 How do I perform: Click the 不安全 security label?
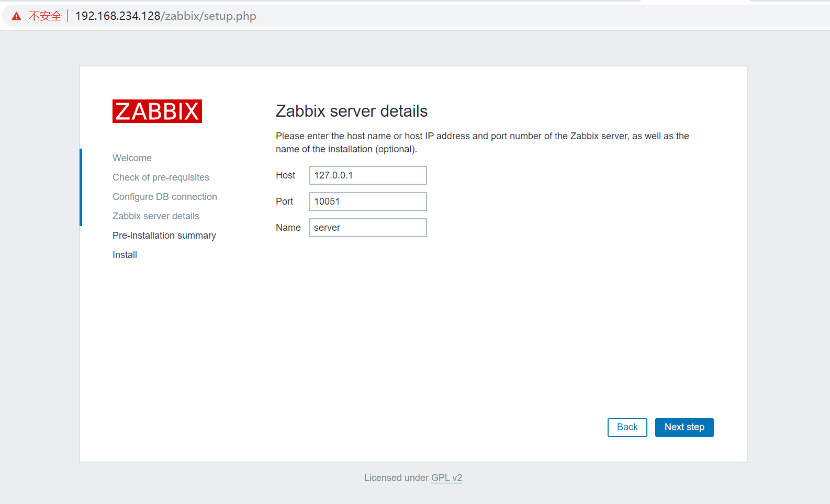click(x=45, y=16)
